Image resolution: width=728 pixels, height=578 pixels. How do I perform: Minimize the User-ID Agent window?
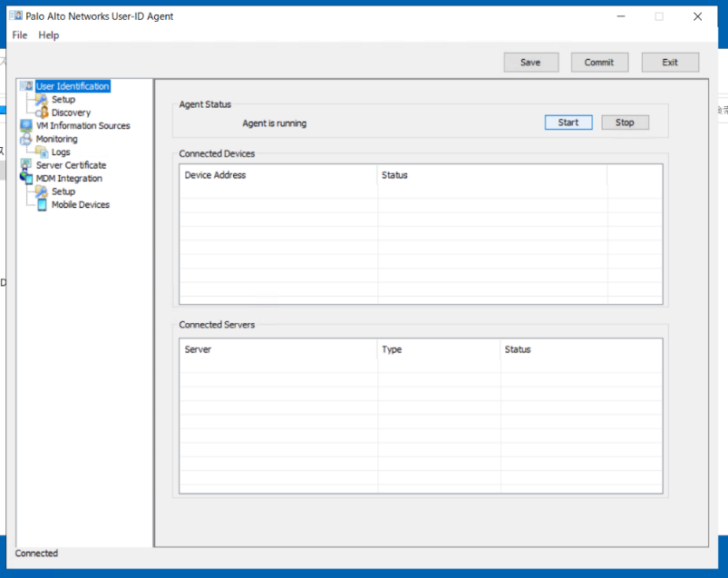pyautogui.click(x=621, y=16)
